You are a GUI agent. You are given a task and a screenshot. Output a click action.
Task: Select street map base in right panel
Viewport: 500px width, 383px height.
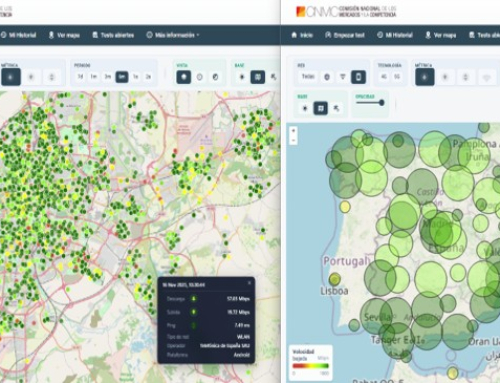tap(321, 108)
